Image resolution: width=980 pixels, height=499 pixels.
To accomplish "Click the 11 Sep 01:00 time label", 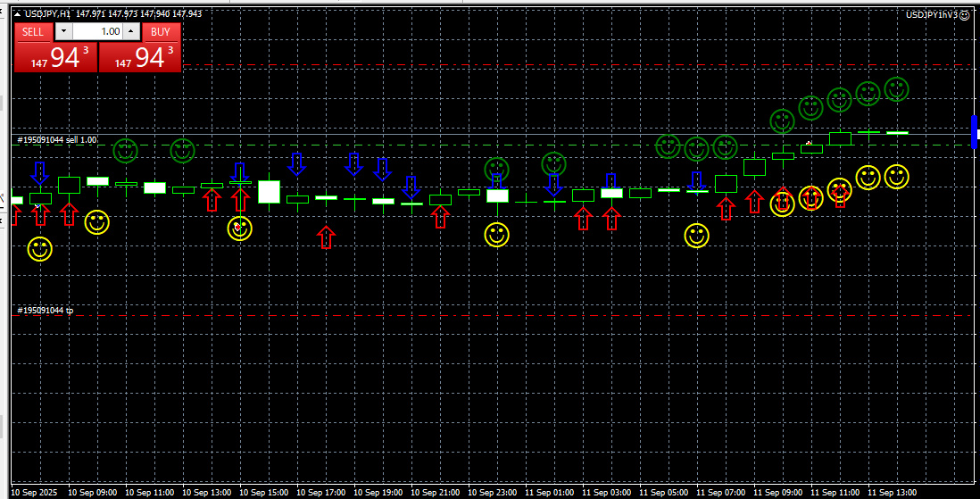I will (x=550, y=492).
